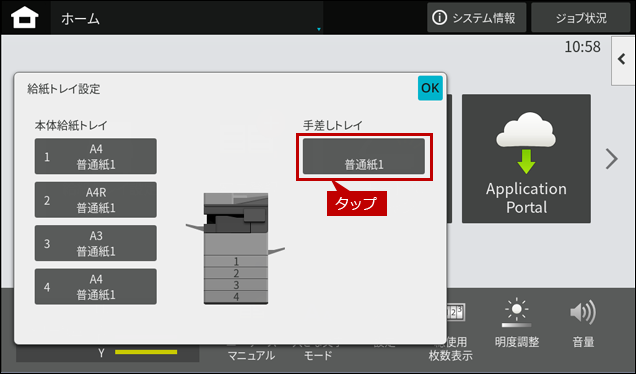The image size is (636, 374).
Task: Tap the printer illustration in the dialog
Action: (236, 249)
